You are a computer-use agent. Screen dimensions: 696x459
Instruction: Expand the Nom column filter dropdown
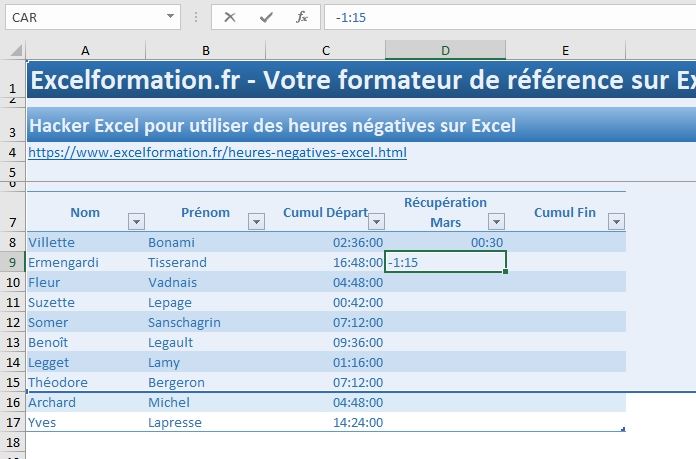[136, 222]
